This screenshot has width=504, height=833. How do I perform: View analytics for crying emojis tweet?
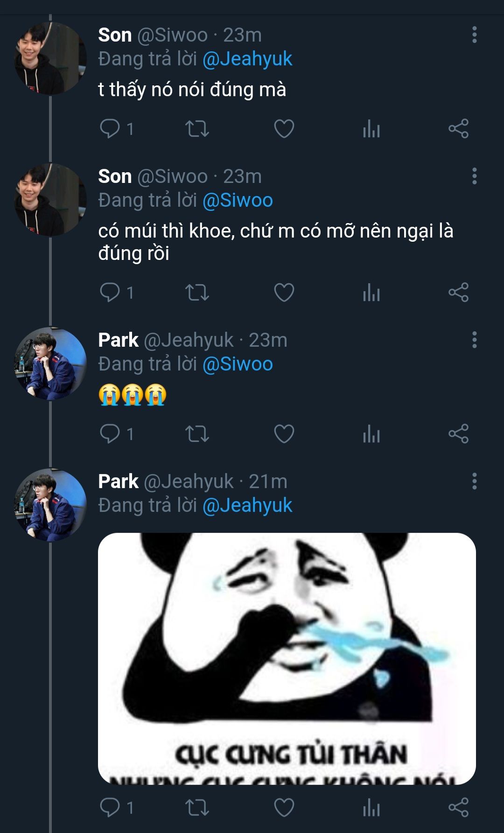click(x=371, y=434)
